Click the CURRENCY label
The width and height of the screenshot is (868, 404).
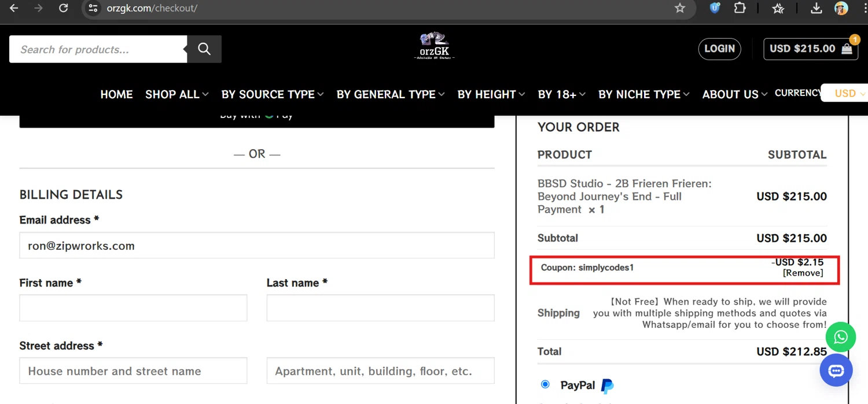pyautogui.click(x=798, y=93)
